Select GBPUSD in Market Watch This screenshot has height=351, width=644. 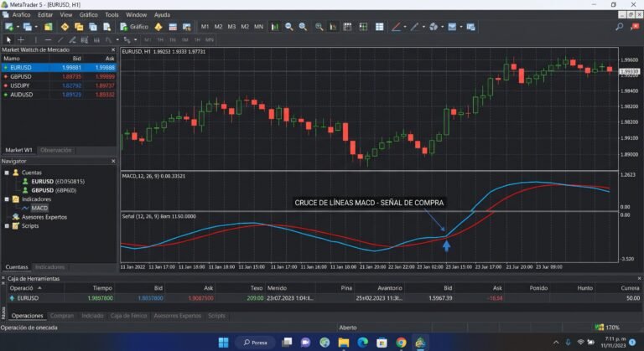[x=59, y=77]
